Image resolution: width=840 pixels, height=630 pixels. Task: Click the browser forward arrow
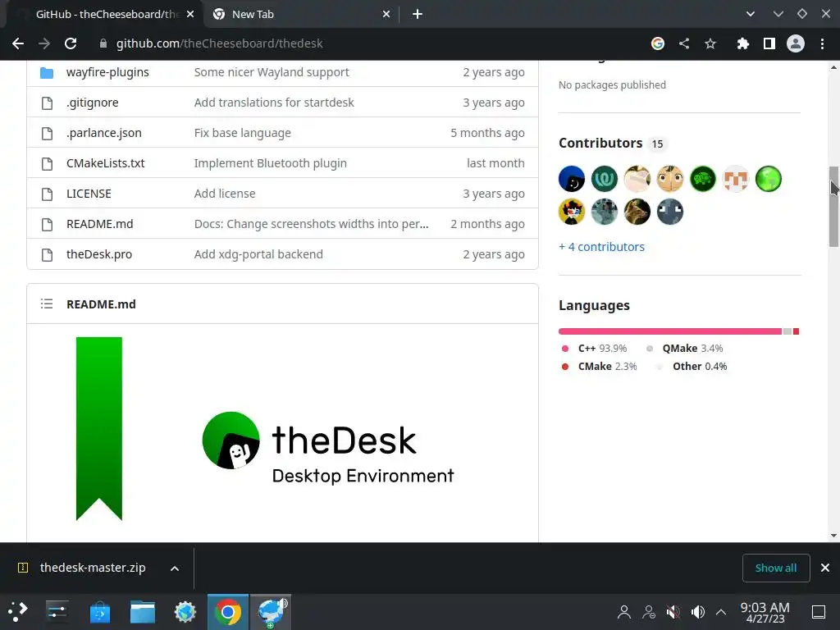[44, 43]
